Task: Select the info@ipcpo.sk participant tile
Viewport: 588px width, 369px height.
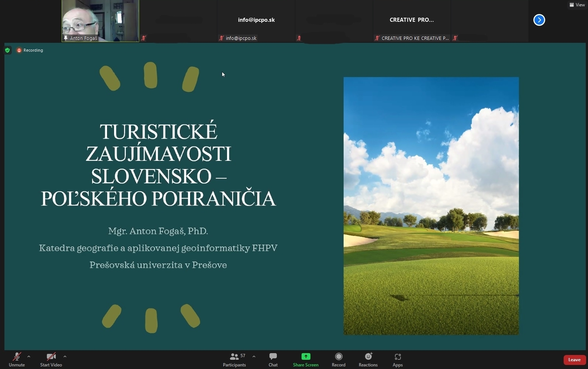Action: click(x=256, y=21)
